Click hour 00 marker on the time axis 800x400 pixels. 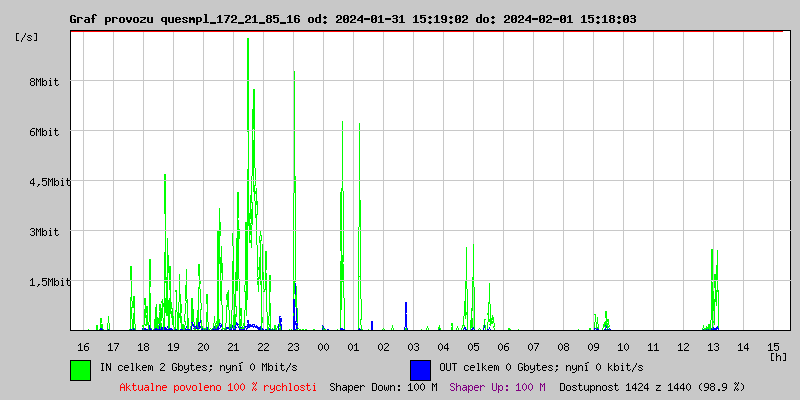323,346
